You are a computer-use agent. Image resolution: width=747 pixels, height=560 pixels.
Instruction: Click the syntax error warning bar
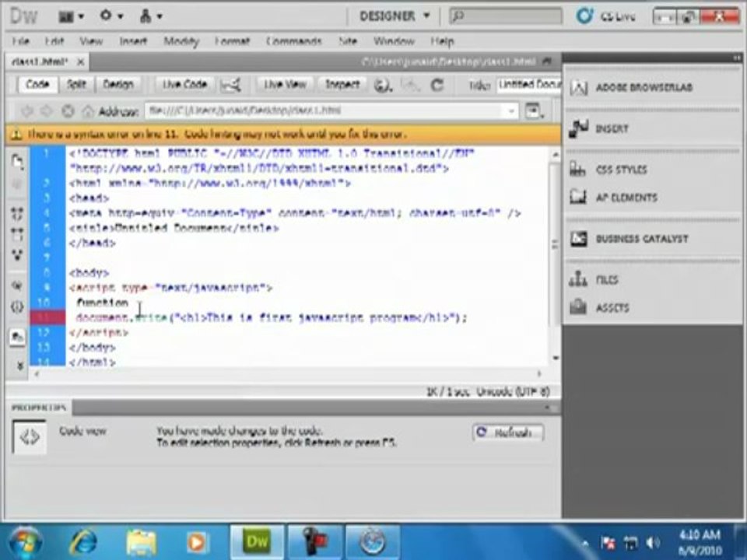point(283,135)
